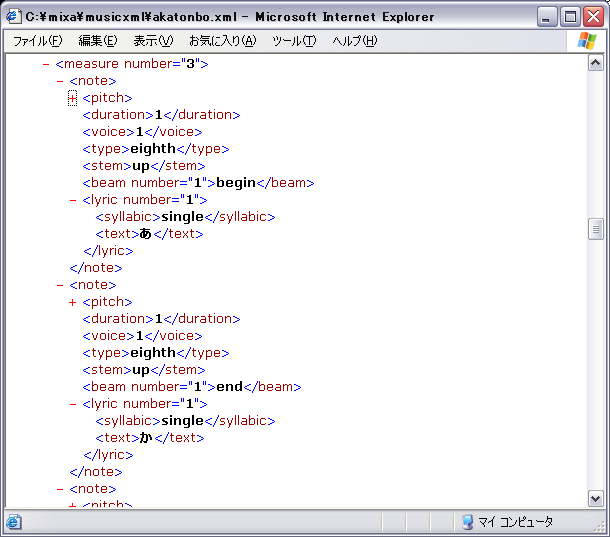Image resolution: width=610 pixels, height=537 pixels.
Task: Open the ヘルプ(H) menu
Action: tap(354, 40)
